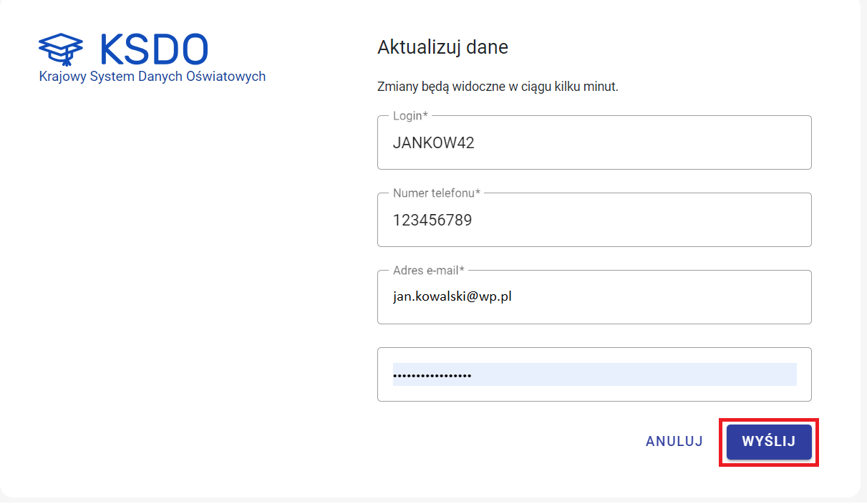Click the KSDO logo text
Image resolution: width=867 pixels, height=504 pixels.
tap(154, 49)
